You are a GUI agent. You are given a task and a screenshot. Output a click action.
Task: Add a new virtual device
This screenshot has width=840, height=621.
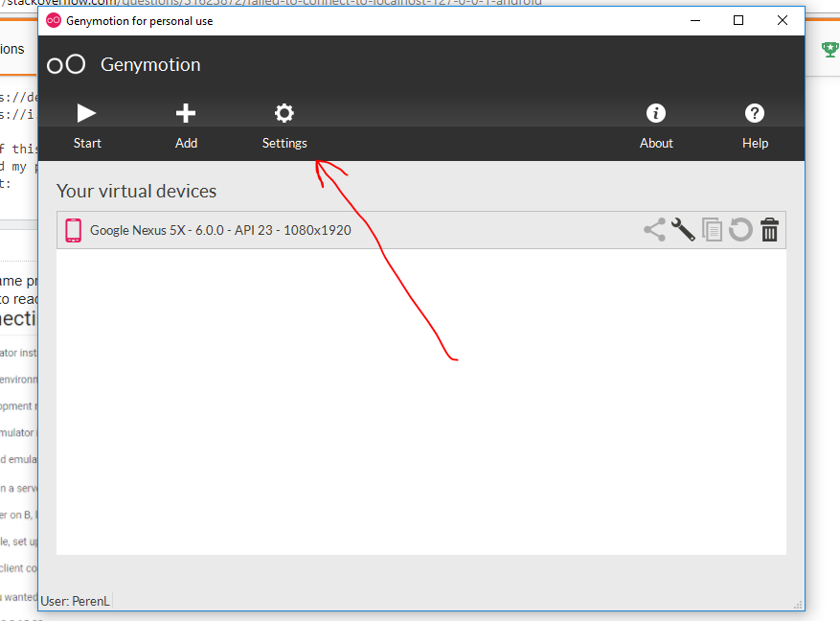pos(186,126)
